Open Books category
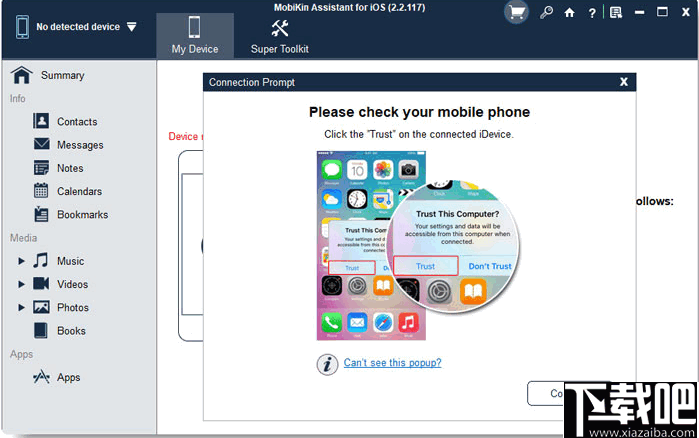 pyautogui.click(x=71, y=331)
